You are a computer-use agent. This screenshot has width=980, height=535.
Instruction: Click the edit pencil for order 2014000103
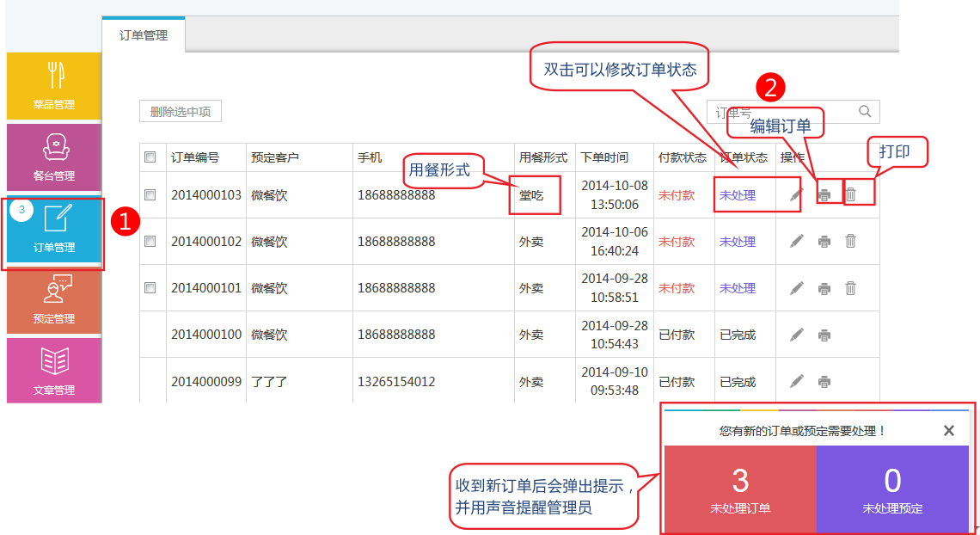(x=797, y=195)
